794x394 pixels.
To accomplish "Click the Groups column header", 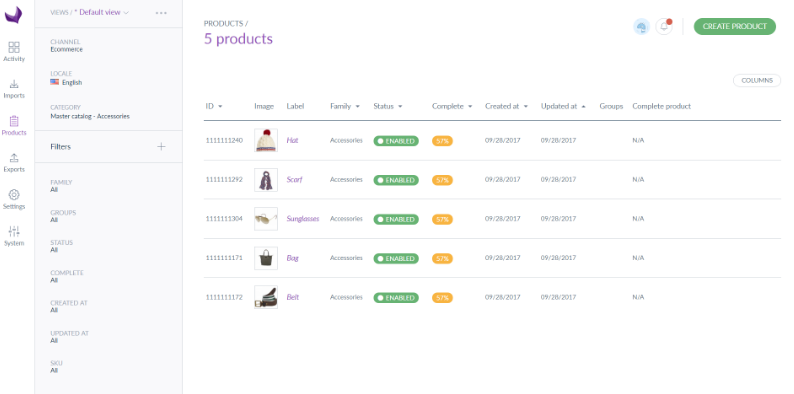I will 611,106.
